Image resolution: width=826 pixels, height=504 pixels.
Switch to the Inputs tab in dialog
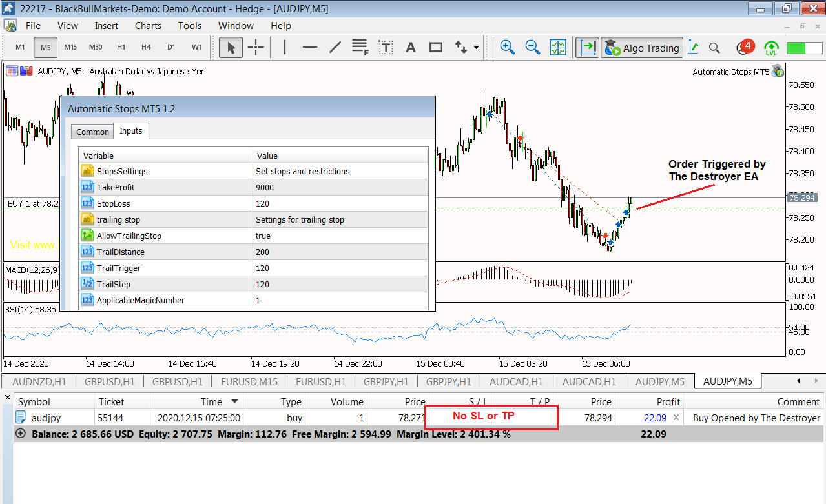(x=131, y=131)
